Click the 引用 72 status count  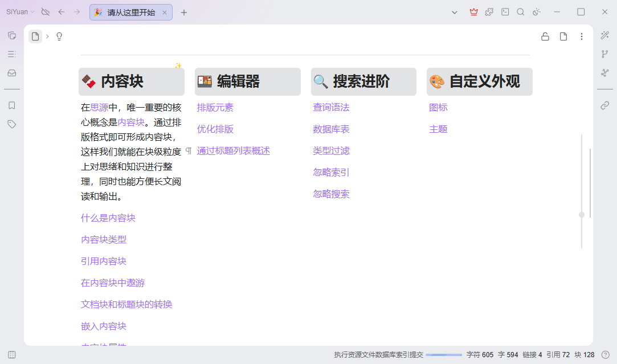[558, 355]
